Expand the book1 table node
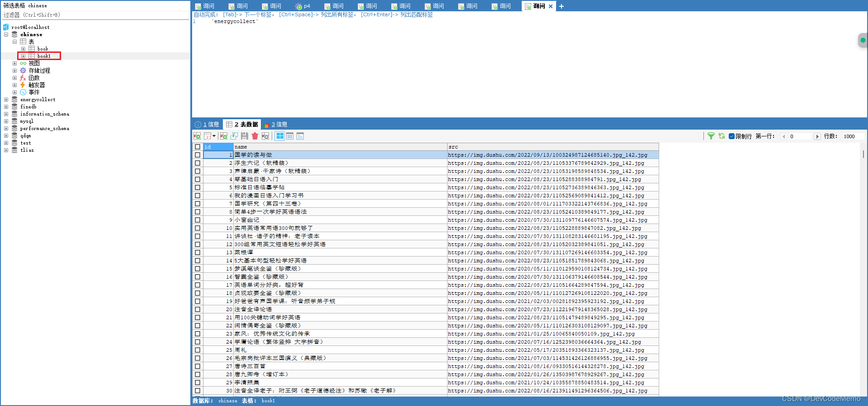Screen dimensions: 868x406 [x=23, y=56]
